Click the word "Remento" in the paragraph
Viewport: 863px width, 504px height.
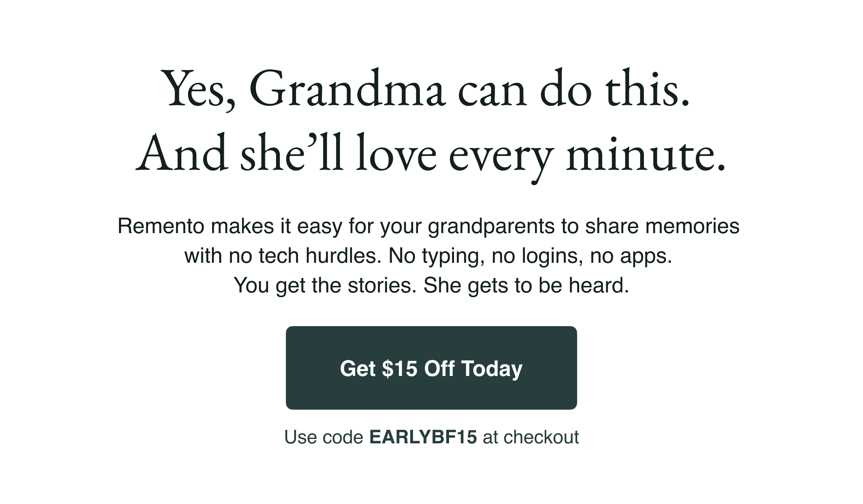pyautogui.click(x=160, y=226)
